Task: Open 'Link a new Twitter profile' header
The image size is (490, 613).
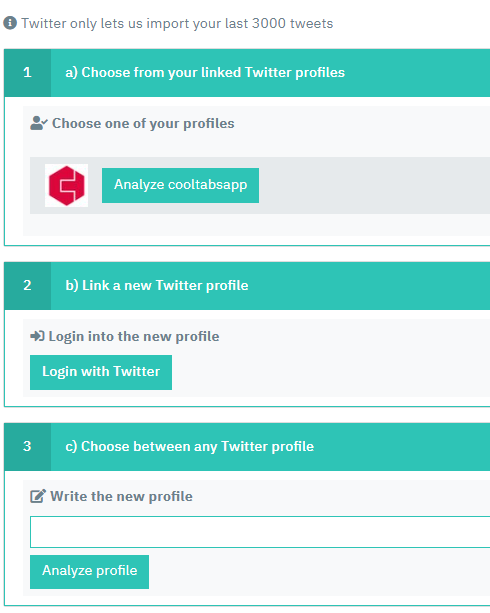Action: [157, 286]
